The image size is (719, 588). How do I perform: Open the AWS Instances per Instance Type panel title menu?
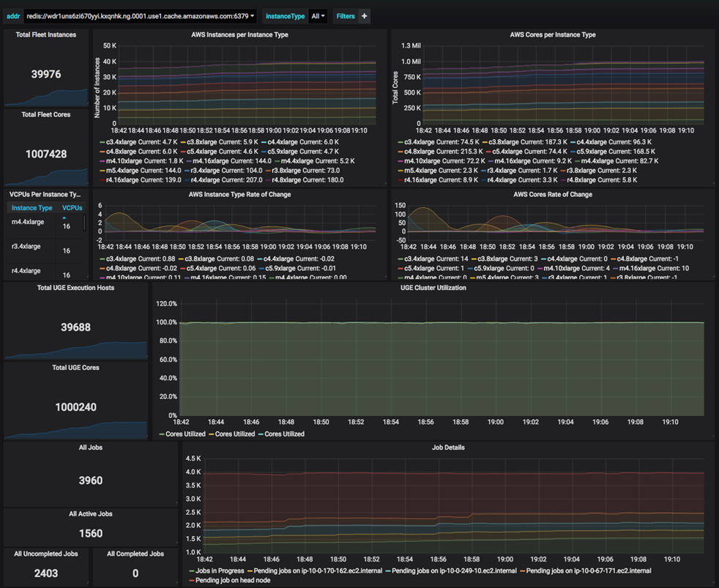[x=239, y=34]
